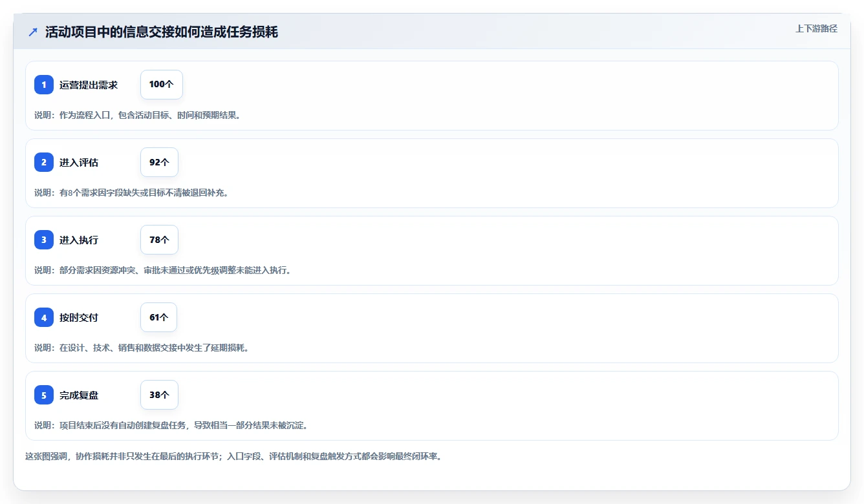Click the 上下游路径 label
Viewport: 864px width, 504px height.
tap(816, 28)
